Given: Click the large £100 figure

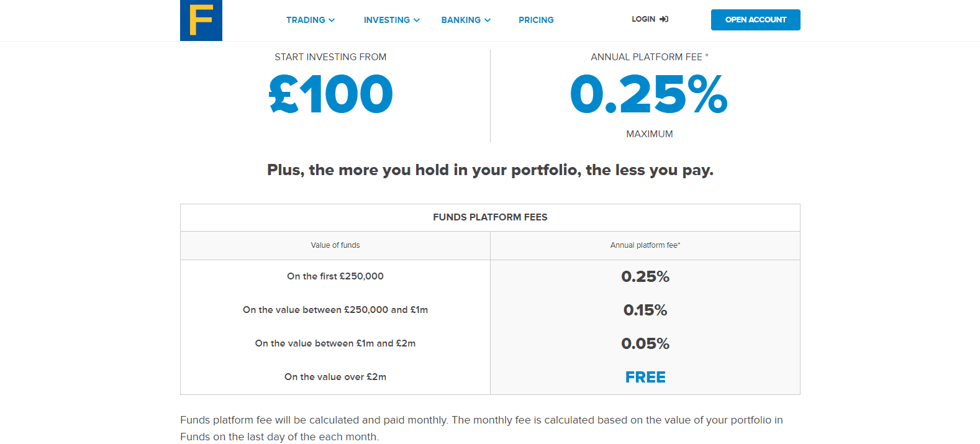Looking at the screenshot, I should coord(331,94).
